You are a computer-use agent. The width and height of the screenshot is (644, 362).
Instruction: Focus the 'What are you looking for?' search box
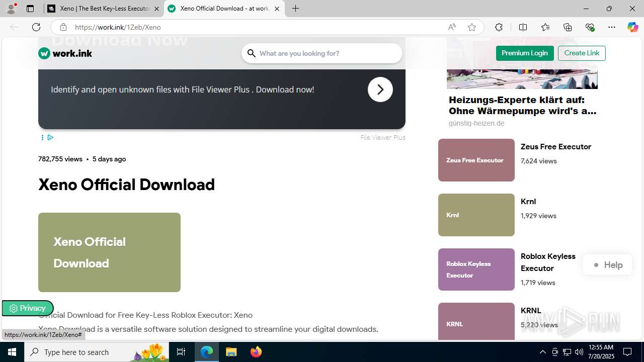click(322, 53)
